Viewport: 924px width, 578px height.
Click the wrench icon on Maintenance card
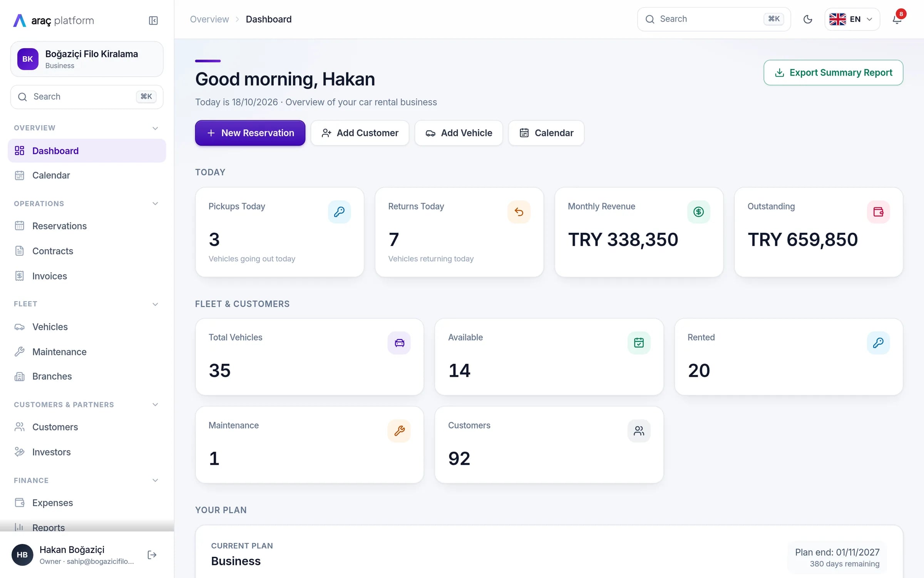[399, 431]
